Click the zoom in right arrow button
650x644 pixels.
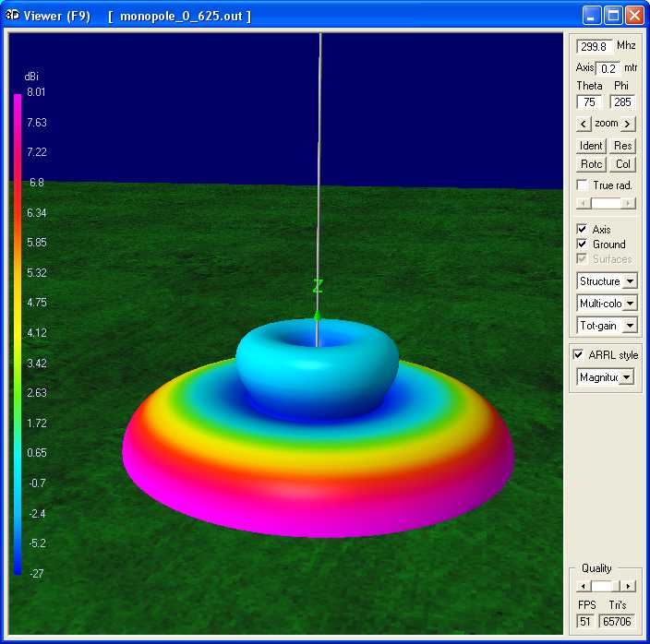tap(628, 124)
